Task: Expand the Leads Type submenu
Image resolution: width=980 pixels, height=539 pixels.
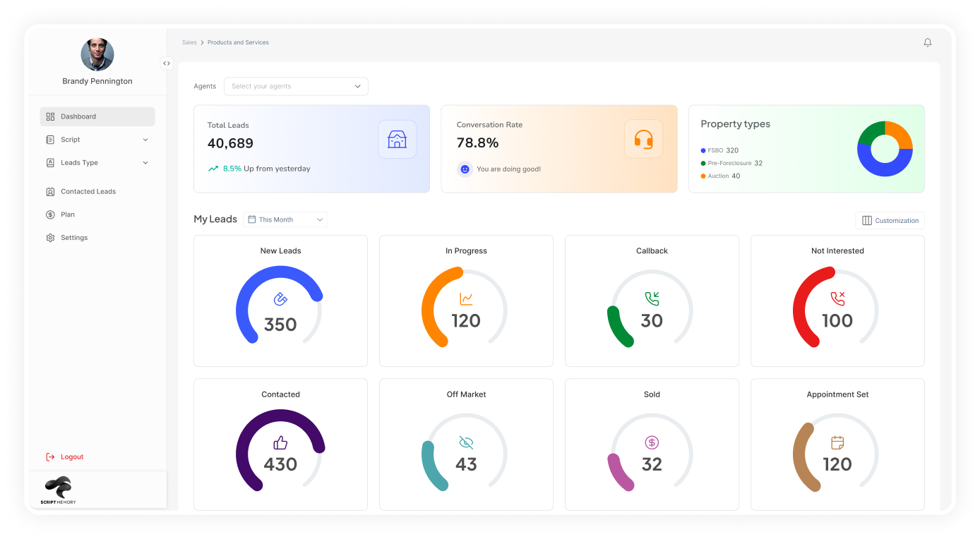Action: coord(97,163)
